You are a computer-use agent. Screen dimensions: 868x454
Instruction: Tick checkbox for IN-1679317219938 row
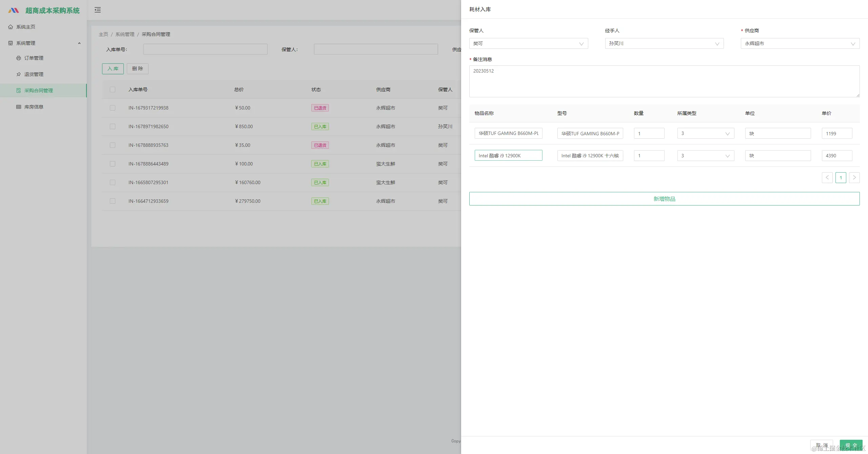coord(113,108)
